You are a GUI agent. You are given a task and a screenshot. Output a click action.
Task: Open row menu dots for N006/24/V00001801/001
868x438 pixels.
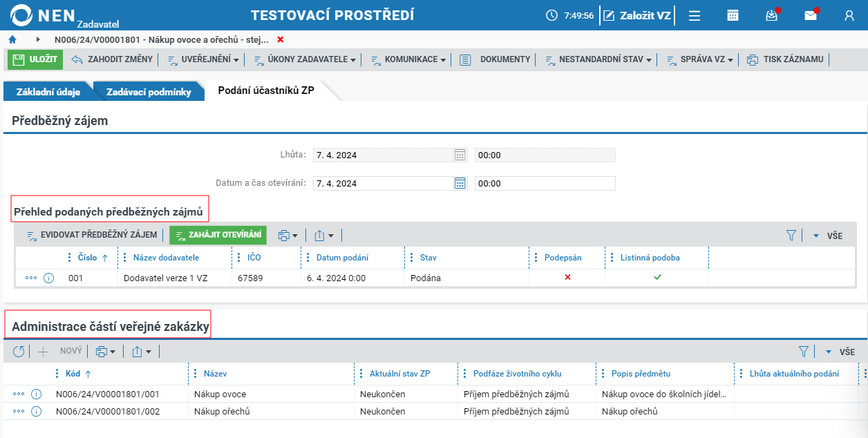click(19, 394)
